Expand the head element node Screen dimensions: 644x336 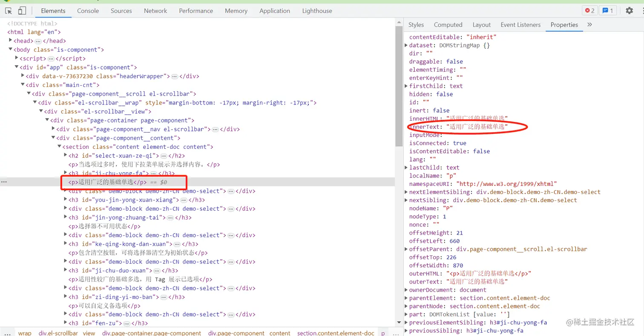(x=10, y=41)
